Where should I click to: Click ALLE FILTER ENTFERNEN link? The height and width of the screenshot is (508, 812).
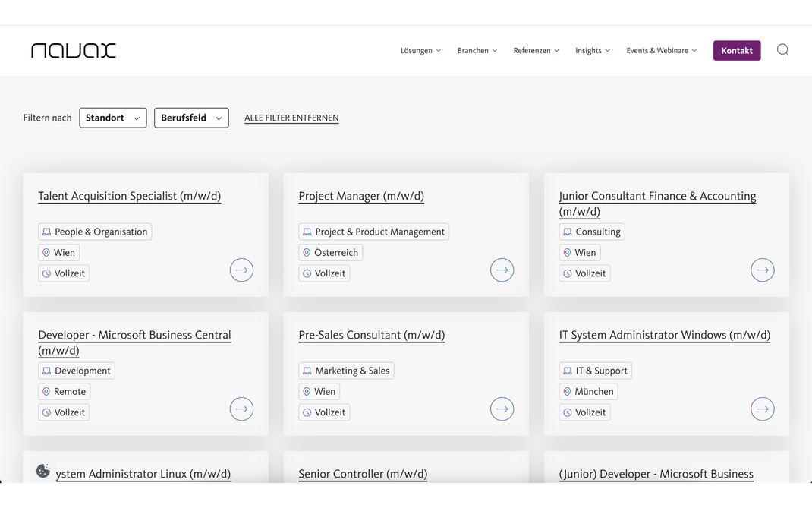(x=291, y=118)
